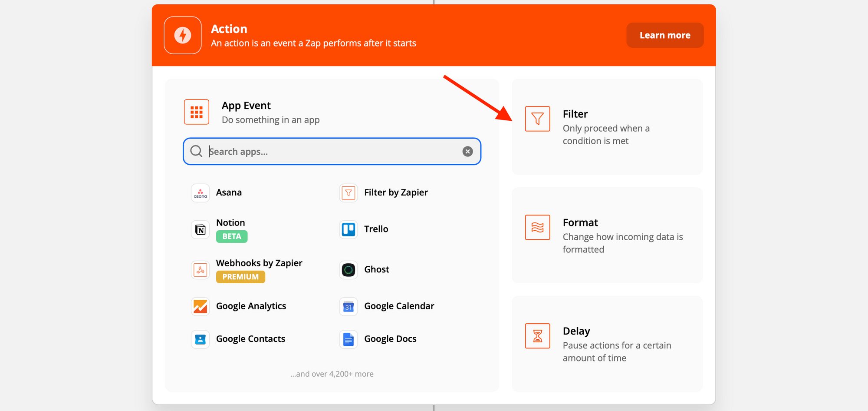Select the Webhooks by Zapier icon

click(x=201, y=270)
